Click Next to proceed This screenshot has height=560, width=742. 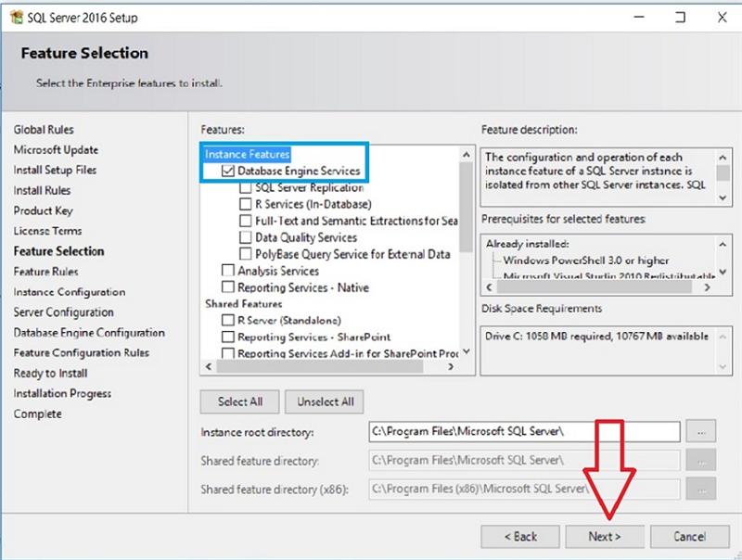(605, 537)
